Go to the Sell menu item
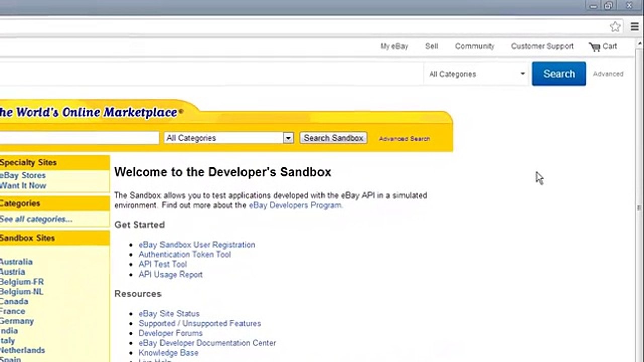The image size is (644, 362). tap(431, 46)
